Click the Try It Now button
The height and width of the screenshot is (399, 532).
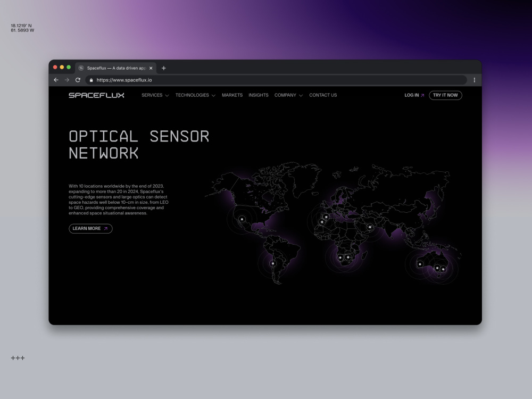(x=445, y=95)
